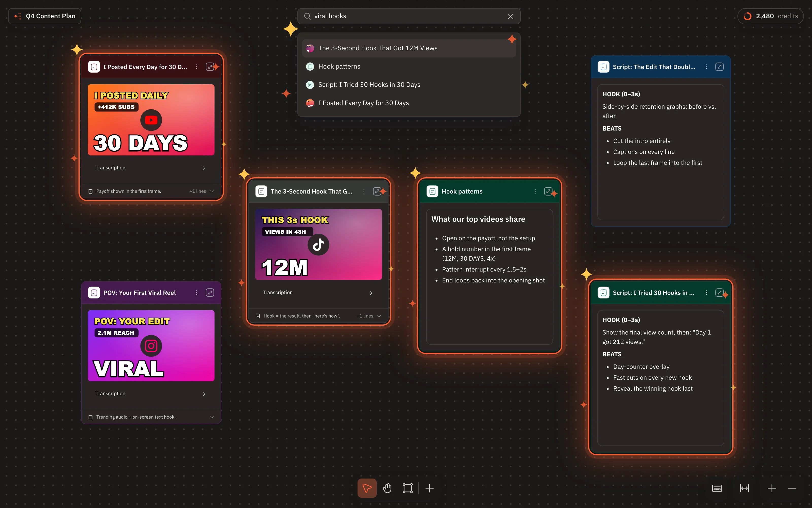This screenshot has height=508, width=812.
Task: Open the Q4 Content Plan project button
Action: 45,16
